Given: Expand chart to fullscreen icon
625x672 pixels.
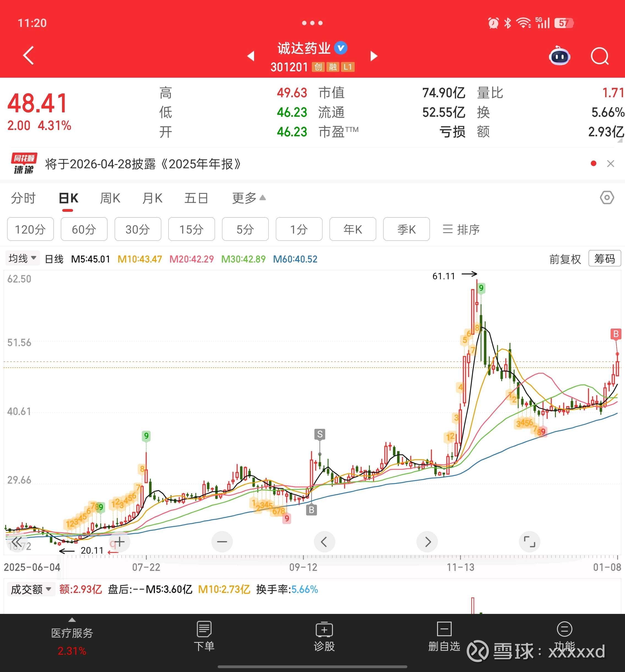Looking at the screenshot, I should (529, 542).
